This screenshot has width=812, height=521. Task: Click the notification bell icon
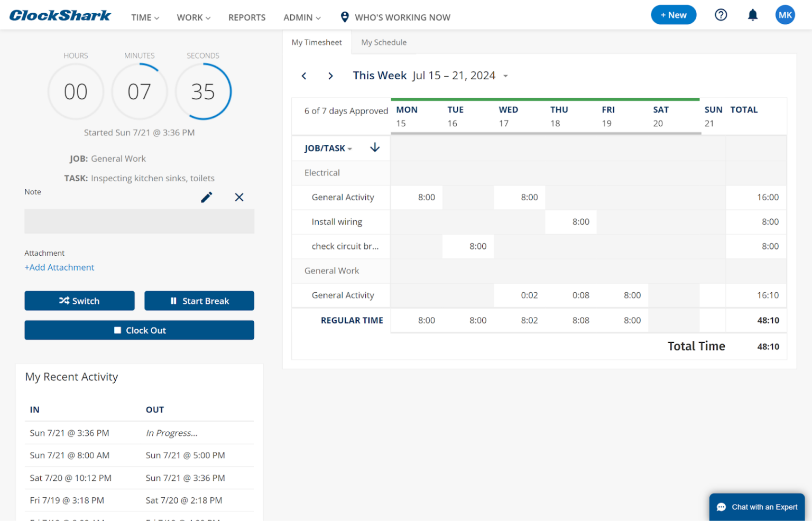752,15
